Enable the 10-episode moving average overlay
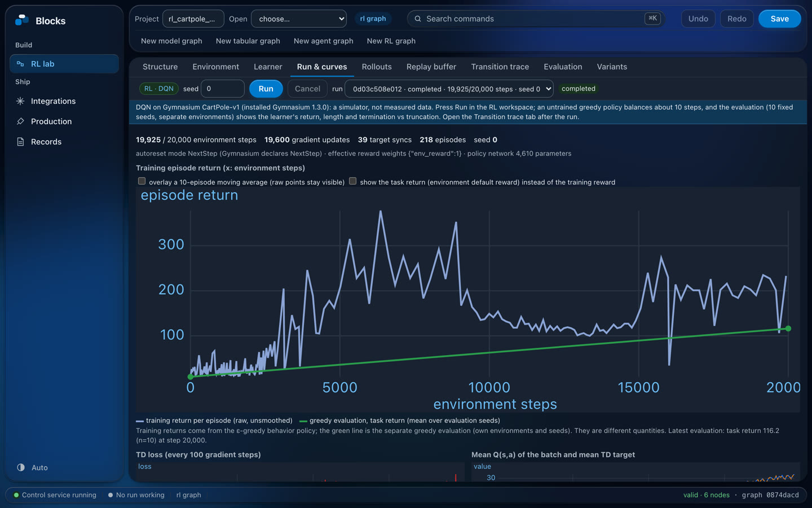 (x=142, y=181)
